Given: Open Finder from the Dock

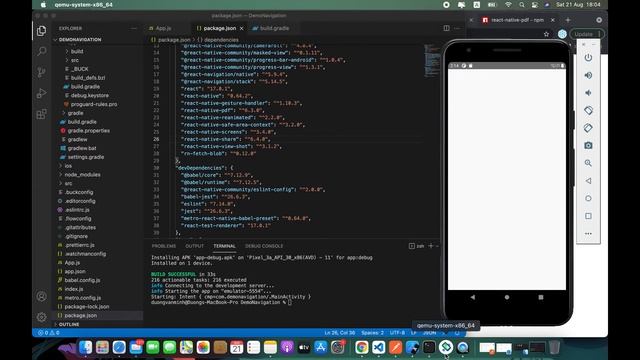Looking at the screenshot, I should (85, 347).
